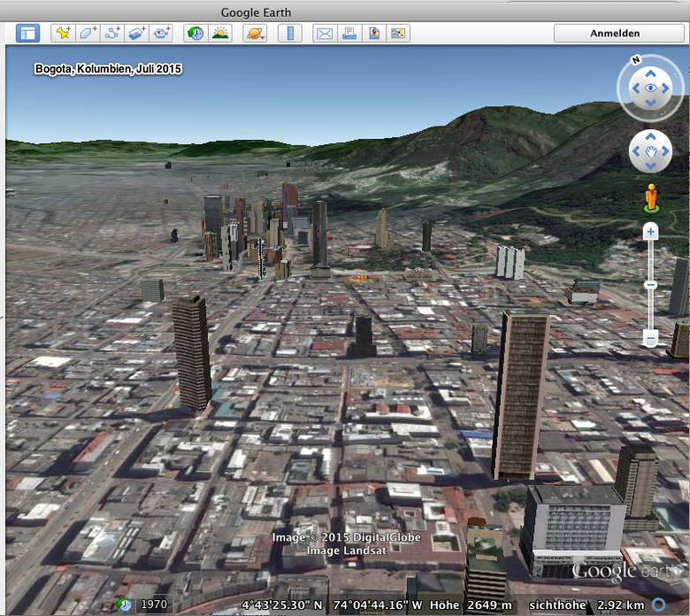Viewport: 690px width, 616px height.
Task: Click the Bogota, Kolumbien, Juli 2015 label
Action: pos(108,69)
